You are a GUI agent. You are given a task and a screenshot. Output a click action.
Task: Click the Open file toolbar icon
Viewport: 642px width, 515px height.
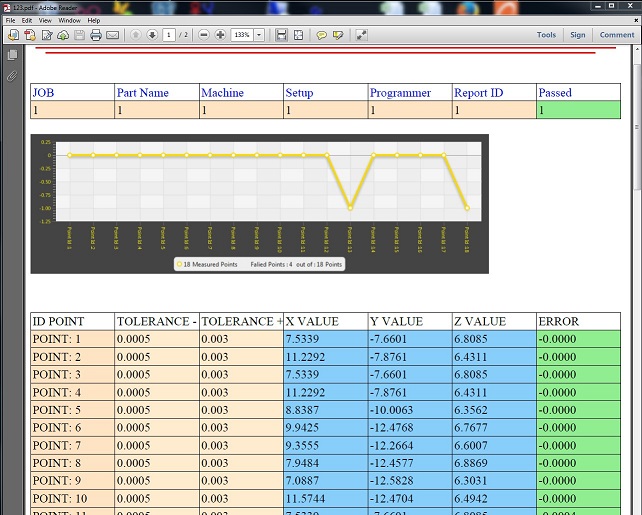13,35
